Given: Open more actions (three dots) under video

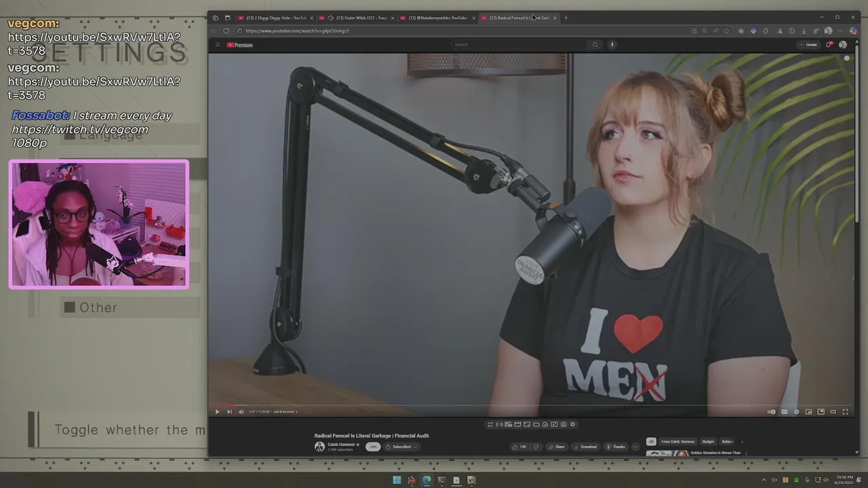Looking at the screenshot, I should (635, 447).
